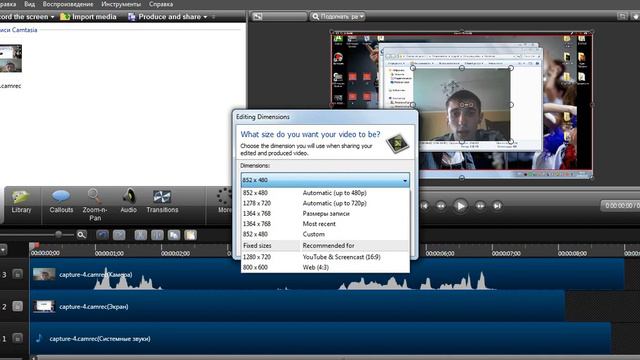The image size is (640, 360).
Task: Click the Undo timeline button
Action: [x=102, y=235]
